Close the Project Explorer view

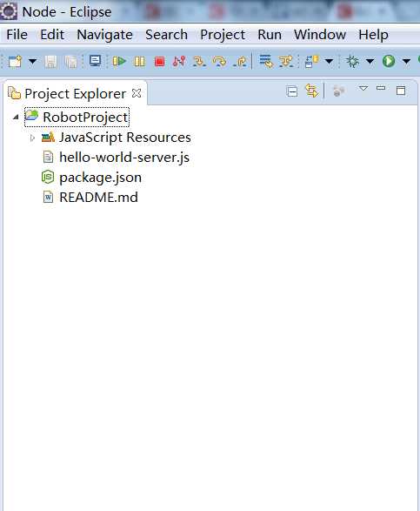(137, 93)
